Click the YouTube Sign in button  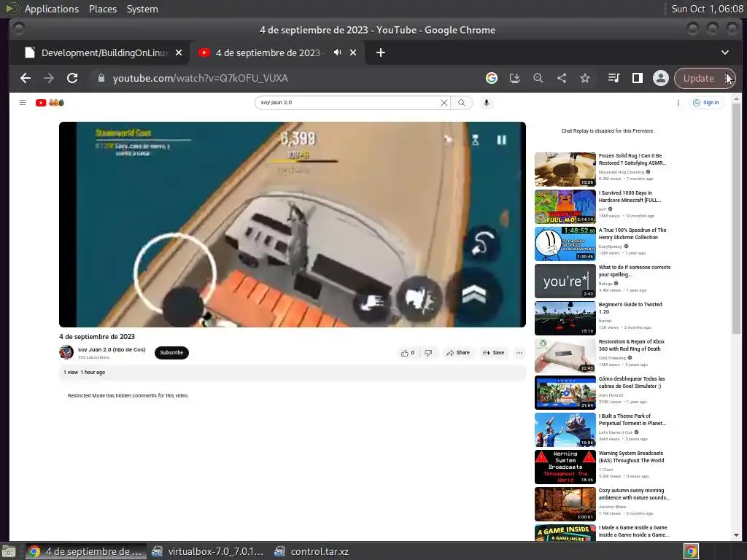706,102
